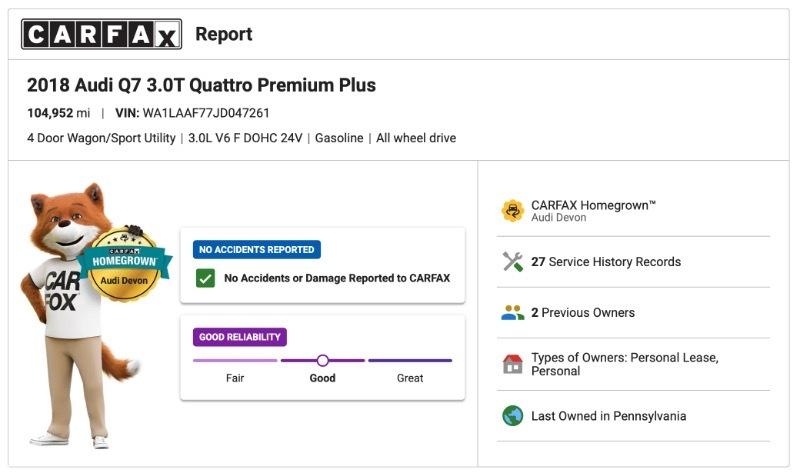800x473 pixels.
Task: Click the green no-accidents checkmark
Action: pyautogui.click(x=205, y=279)
